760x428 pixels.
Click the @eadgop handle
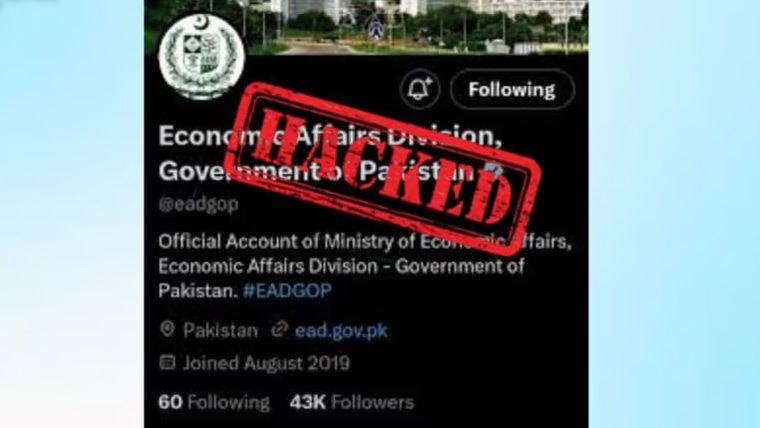pos(198,204)
